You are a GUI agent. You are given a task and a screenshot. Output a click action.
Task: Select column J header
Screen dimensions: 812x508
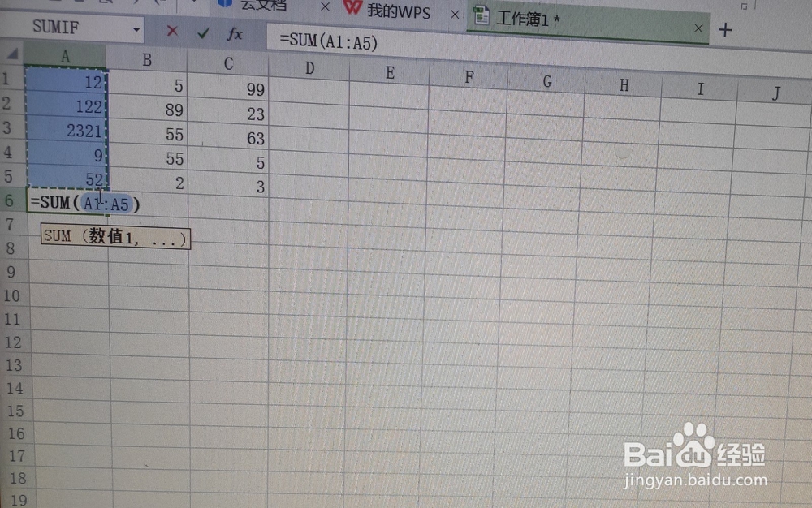click(775, 93)
